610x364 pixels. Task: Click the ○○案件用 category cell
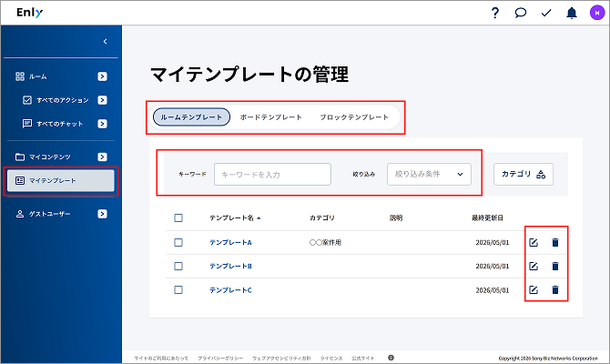[x=325, y=243]
